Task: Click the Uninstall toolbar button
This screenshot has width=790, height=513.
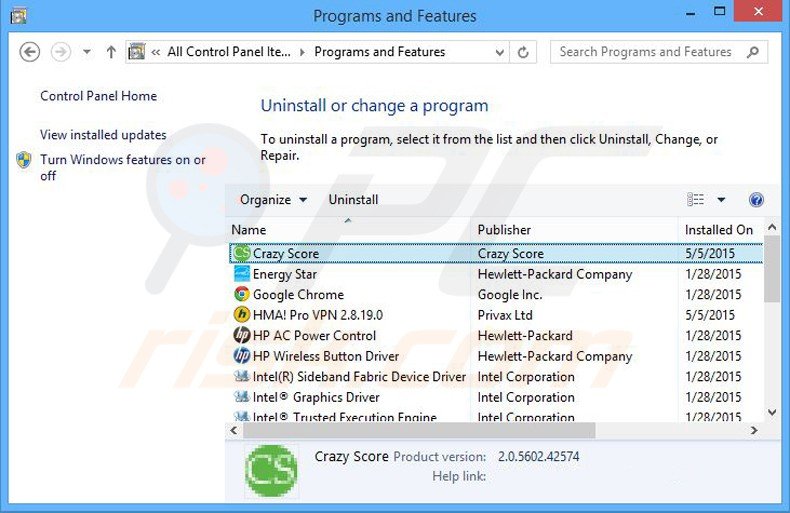Action: pos(353,200)
